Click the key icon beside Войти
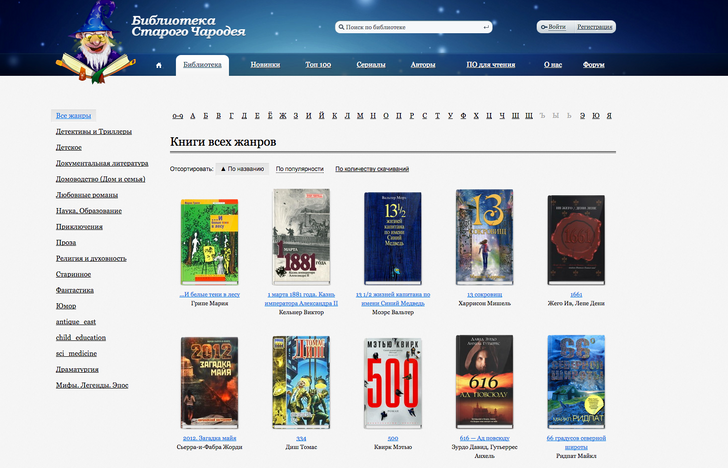 [x=546, y=27]
